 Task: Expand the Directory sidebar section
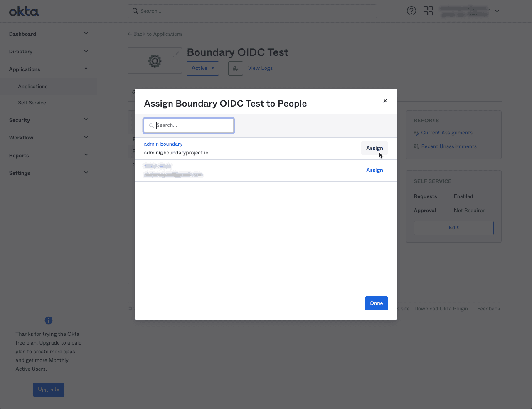[86, 51]
